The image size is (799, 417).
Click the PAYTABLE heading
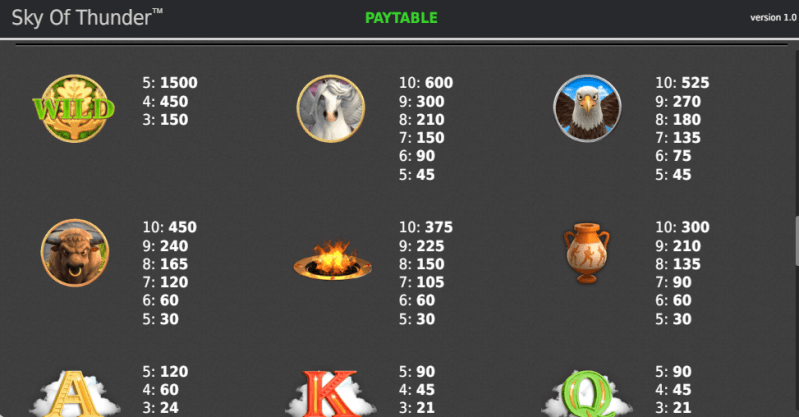[x=401, y=18]
